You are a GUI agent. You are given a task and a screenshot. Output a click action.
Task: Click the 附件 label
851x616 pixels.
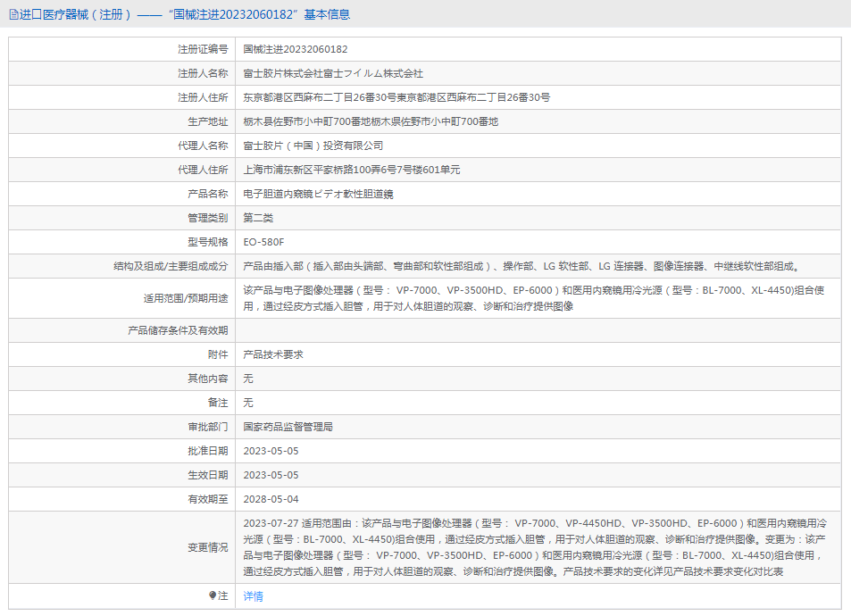click(x=218, y=354)
